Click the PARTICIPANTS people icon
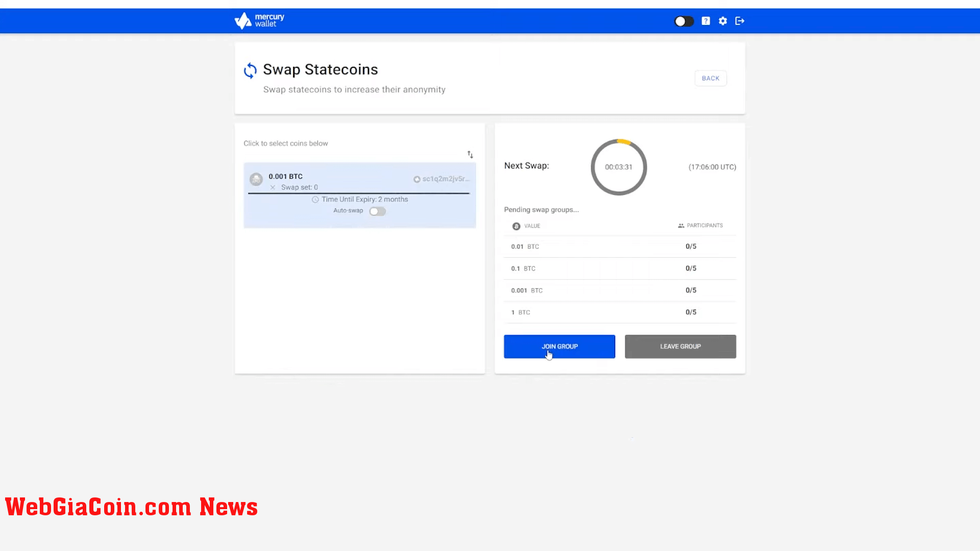 (x=681, y=226)
